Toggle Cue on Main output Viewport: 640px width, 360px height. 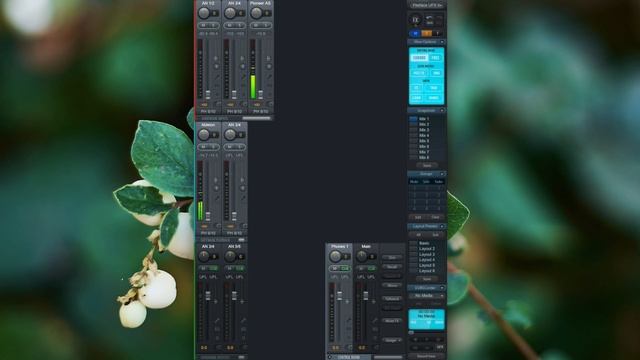(371, 269)
